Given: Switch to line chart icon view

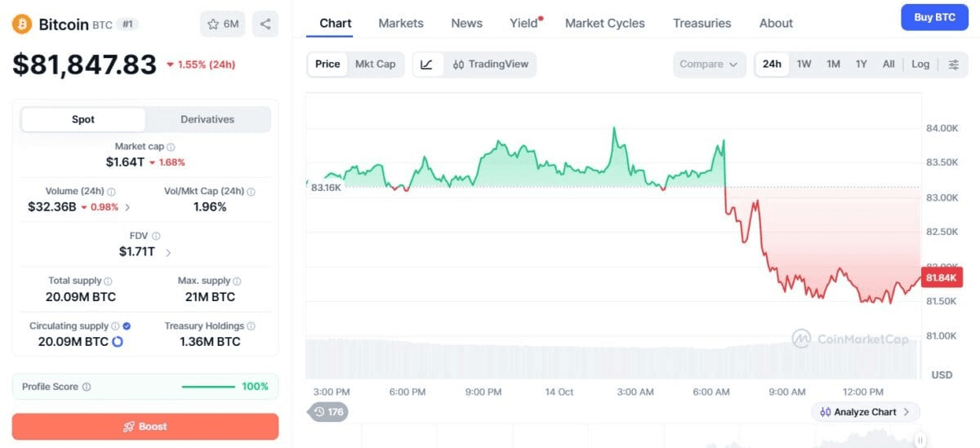Looking at the screenshot, I should tap(427, 64).
